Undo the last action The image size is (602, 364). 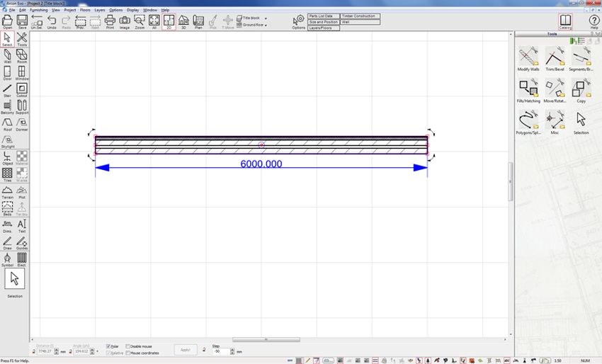point(52,22)
